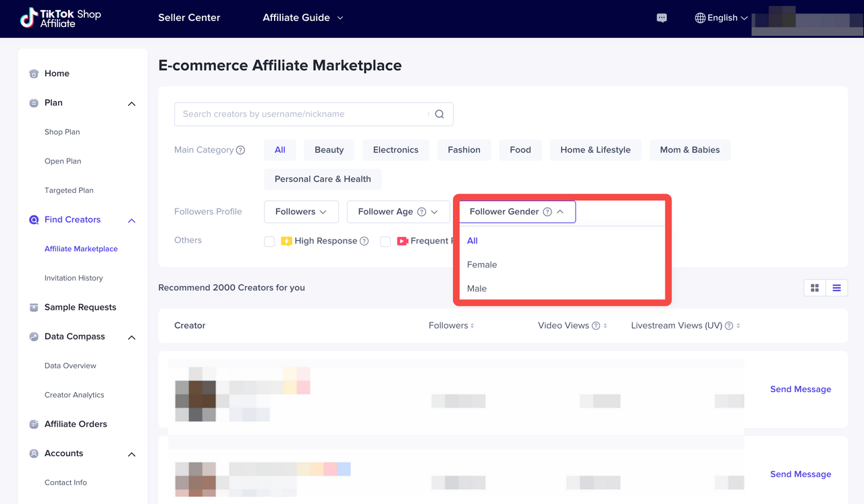Click Main Category help icon
Viewport: 864px width, 504px height.
point(240,150)
